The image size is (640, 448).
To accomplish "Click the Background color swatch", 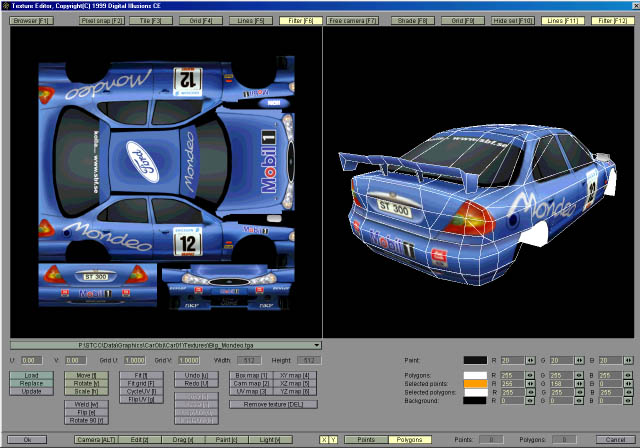I will tap(475, 401).
